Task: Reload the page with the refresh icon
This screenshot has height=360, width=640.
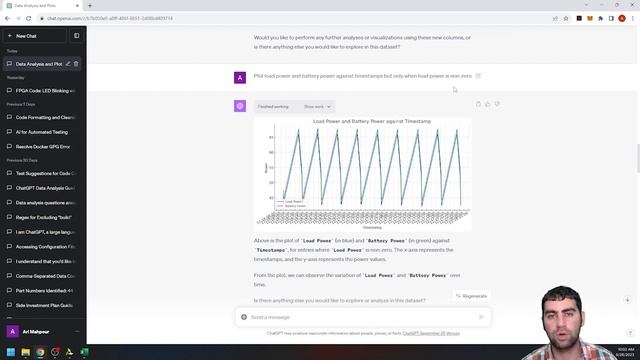Action: coord(29,18)
